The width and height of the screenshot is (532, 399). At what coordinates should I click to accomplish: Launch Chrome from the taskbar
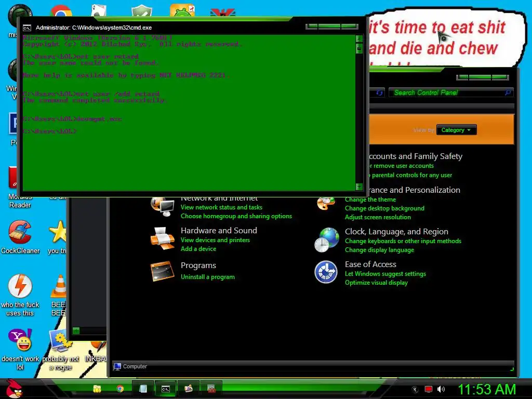point(120,389)
